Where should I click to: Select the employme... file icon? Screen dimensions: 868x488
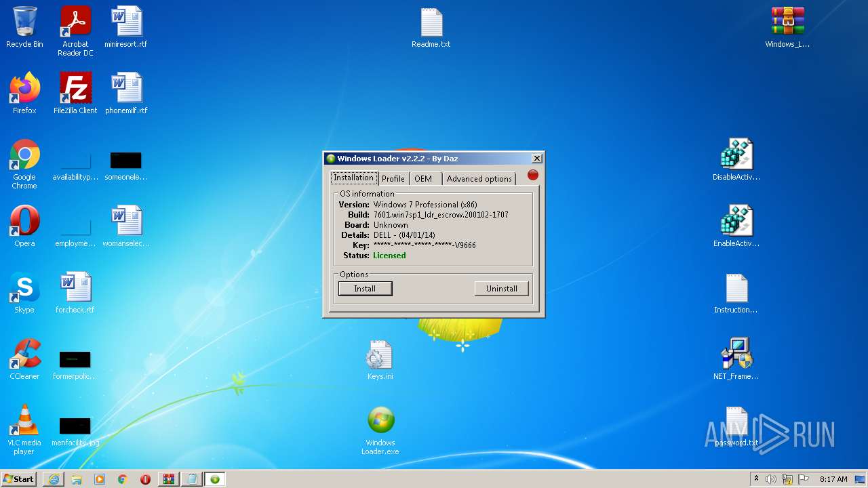coord(75,232)
